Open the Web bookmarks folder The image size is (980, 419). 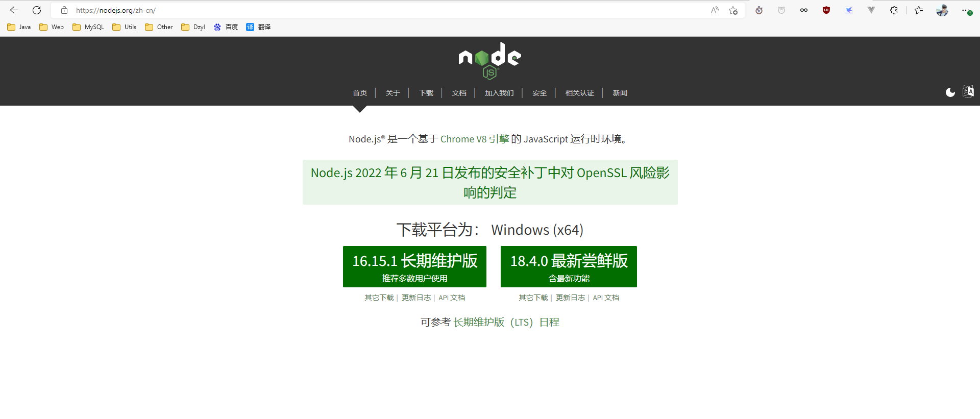pyautogui.click(x=52, y=27)
